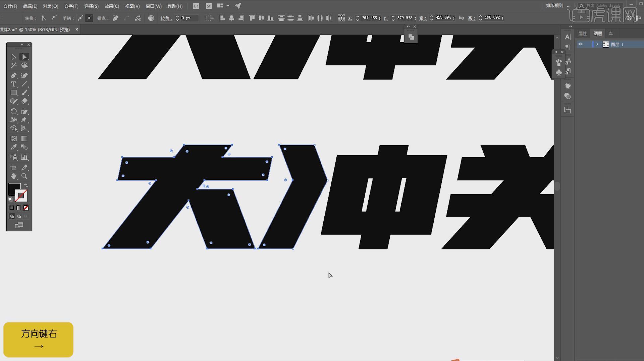Screen dimensions: 644x361
Task: Select the Magic Wand tool
Action: pos(14,65)
